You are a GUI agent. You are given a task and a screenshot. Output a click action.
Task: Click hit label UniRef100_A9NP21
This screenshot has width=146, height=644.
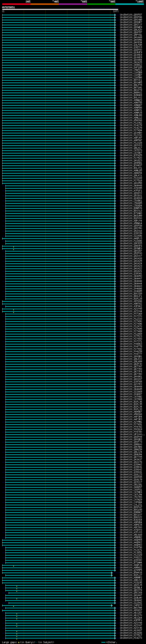pyautogui.click(x=131, y=110)
